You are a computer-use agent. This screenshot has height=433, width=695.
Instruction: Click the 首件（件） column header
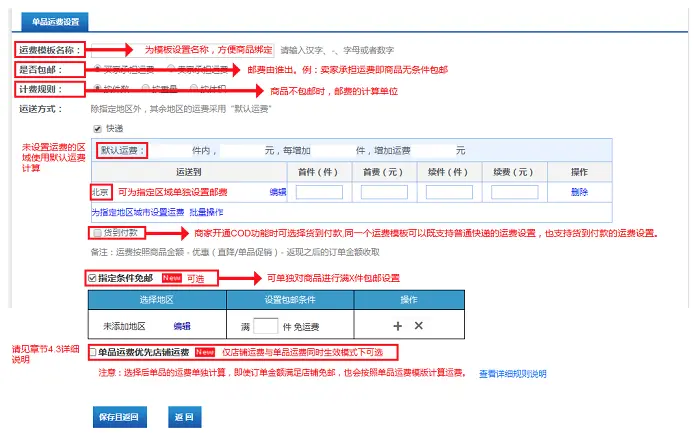point(318,172)
